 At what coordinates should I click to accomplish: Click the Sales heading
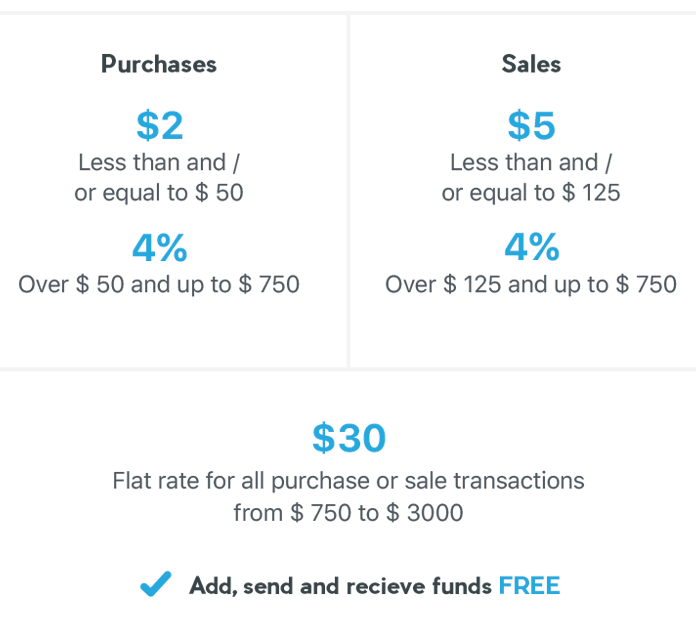point(531,64)
